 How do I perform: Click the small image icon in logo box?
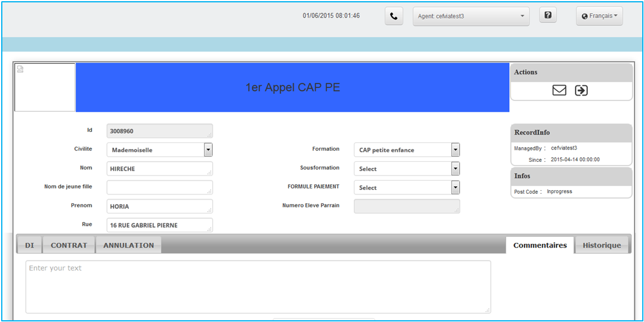coord(20,69)
